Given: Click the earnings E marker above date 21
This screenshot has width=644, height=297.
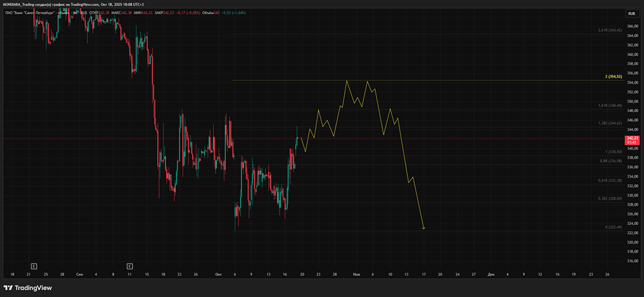Looking at the screenshot, I should tap(34, 266).
